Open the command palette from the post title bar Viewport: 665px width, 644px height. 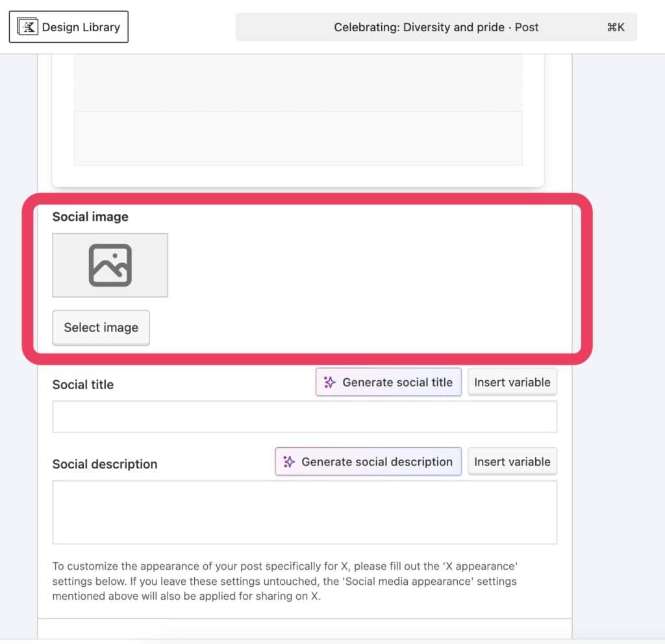click(x=436, y=27)
